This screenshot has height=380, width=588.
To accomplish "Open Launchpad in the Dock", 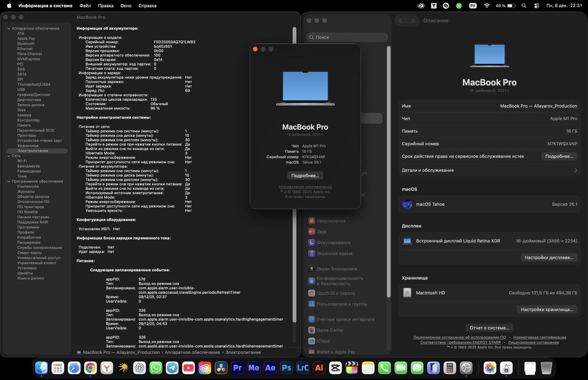I will pos(58,368).
